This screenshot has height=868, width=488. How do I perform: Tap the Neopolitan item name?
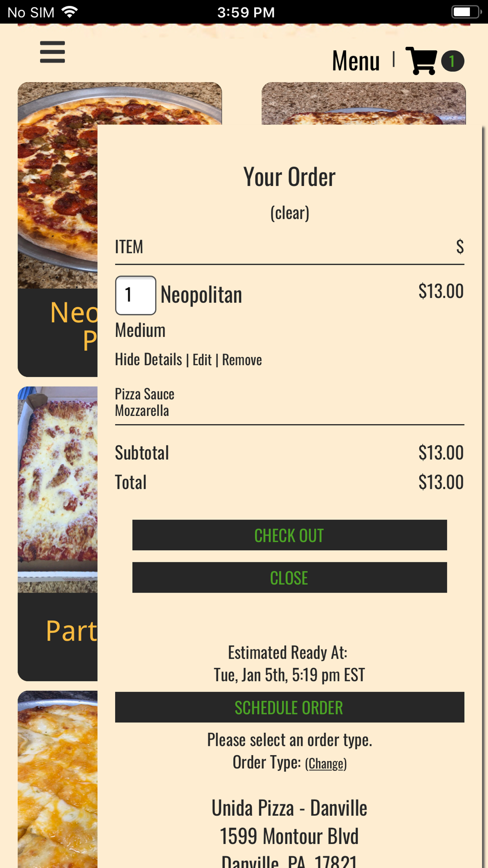(x=201, y=295)
